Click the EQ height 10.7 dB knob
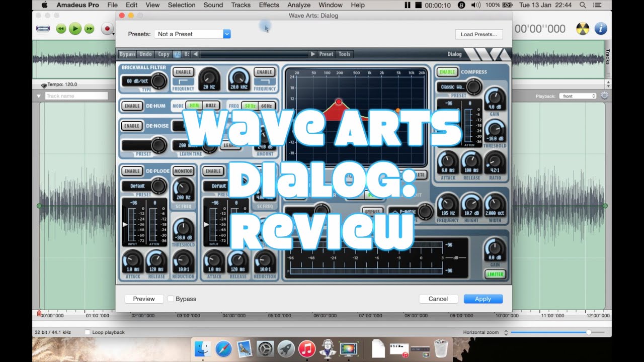 pos(471,205)
